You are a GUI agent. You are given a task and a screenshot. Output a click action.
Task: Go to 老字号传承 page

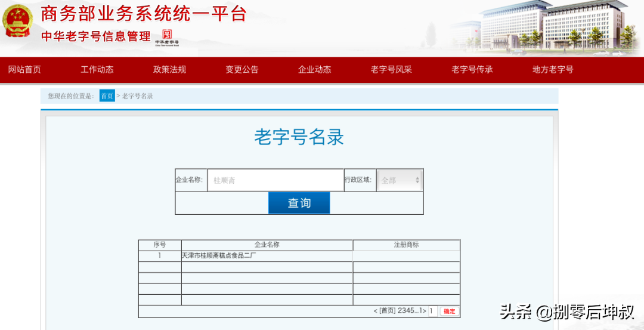coord(472,70)
